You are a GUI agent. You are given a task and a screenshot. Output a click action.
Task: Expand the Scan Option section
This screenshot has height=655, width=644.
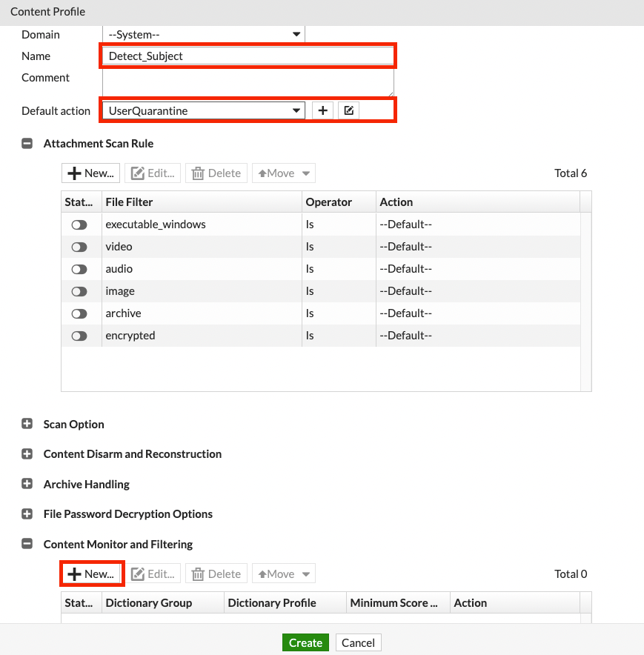pyautogui.click(x=27, y=425)
